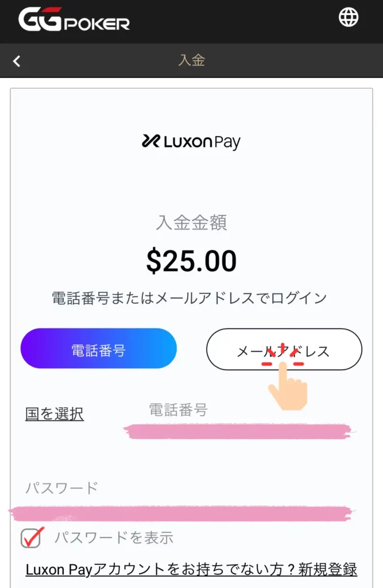Click the grey 電話番号 placeholder label
Screen dimensions: 383x588
pyautogui.click(x=178, y=410)
